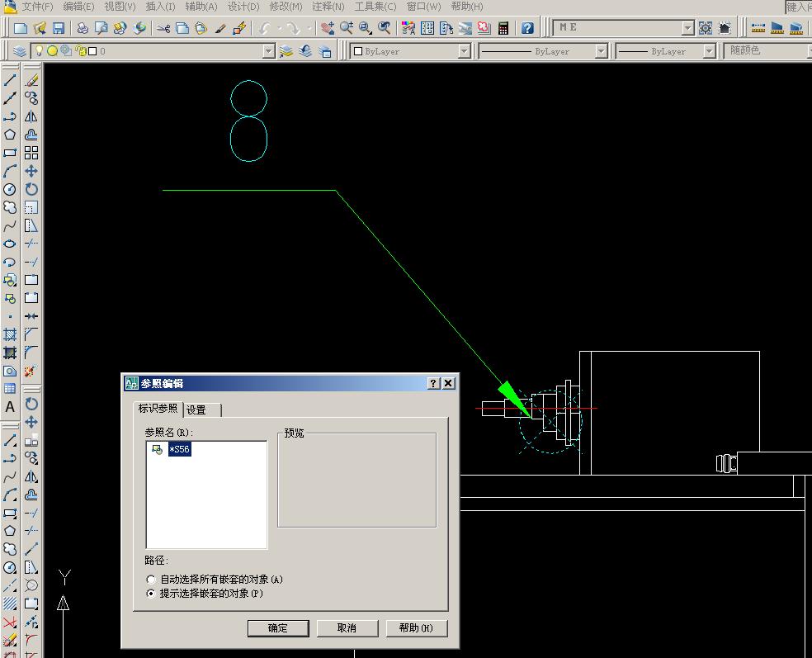Screen dimensions: 812x658
Task: Confirm with the 确定 button
Action: (278, 628)
